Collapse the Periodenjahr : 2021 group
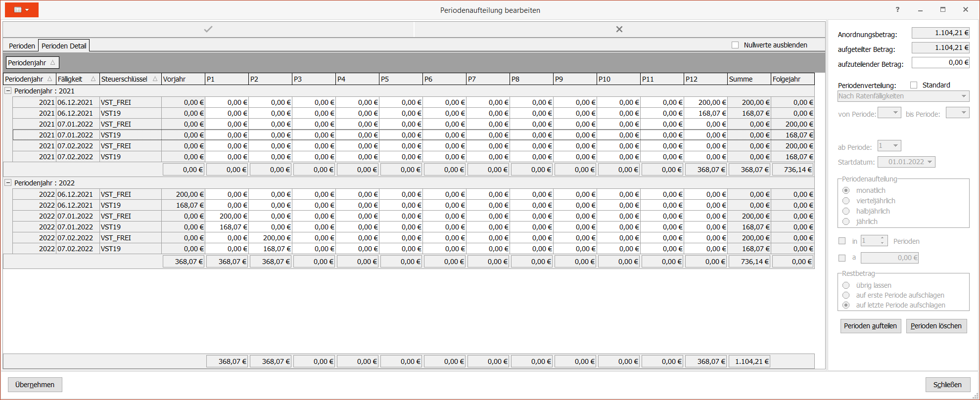Image resolution: width=980 pixels, height=400 pixels. click(x=8, y=91)
